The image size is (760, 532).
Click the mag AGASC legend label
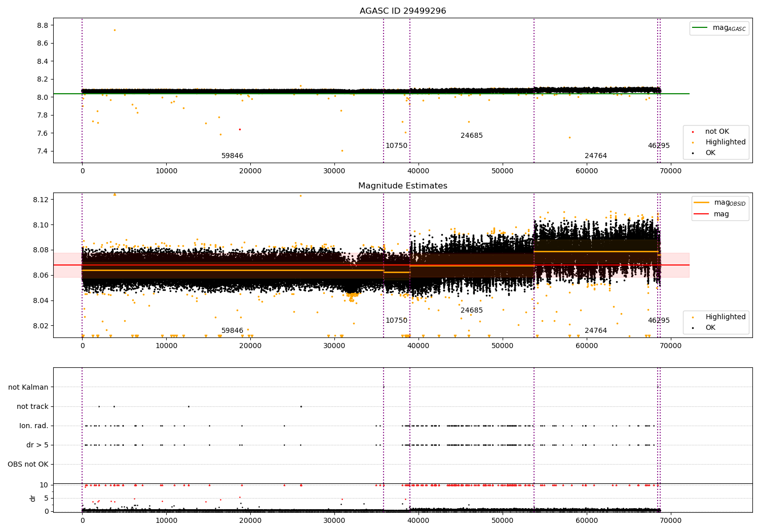click(x=729, y=28)
